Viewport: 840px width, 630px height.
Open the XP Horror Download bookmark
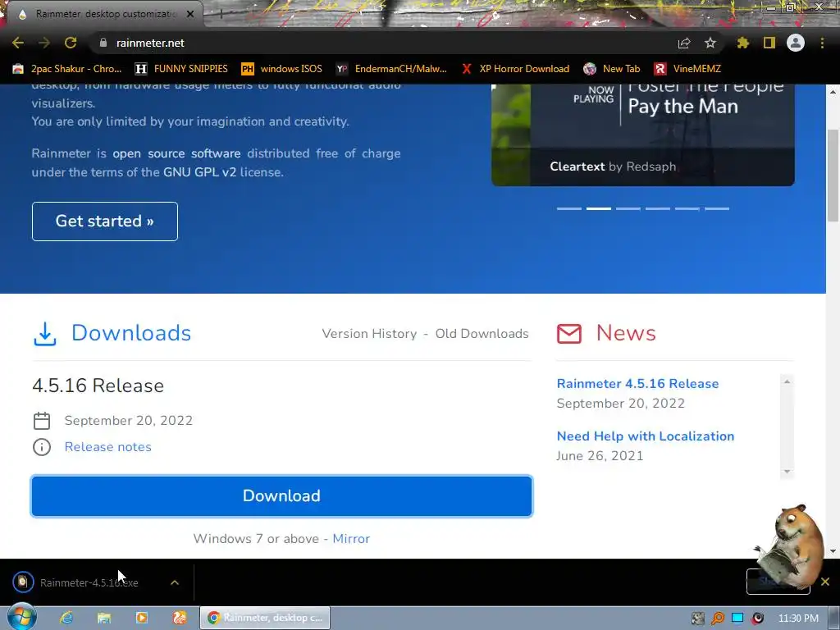tap(515, 69)
